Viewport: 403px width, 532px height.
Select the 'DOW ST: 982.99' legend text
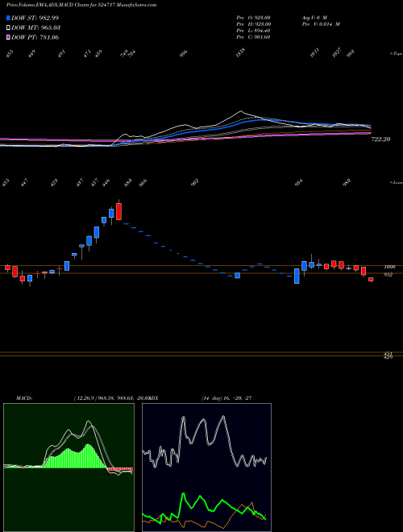[35, 18]
